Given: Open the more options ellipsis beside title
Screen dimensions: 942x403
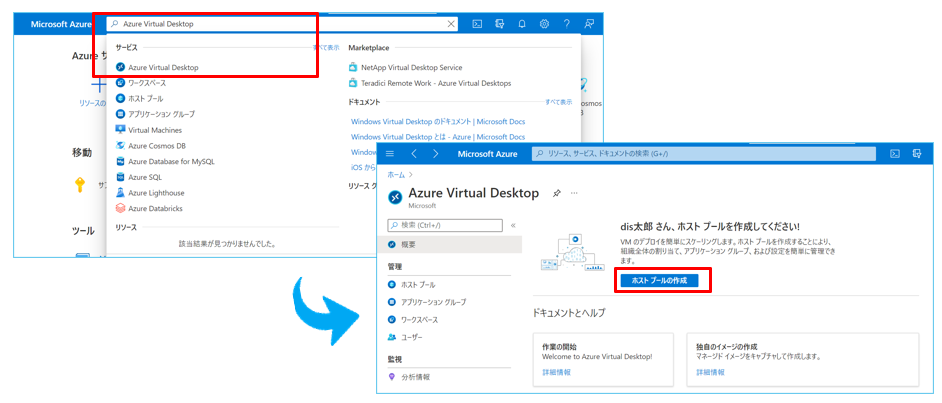Looking at the screenshot, I should tap(574, 193).
